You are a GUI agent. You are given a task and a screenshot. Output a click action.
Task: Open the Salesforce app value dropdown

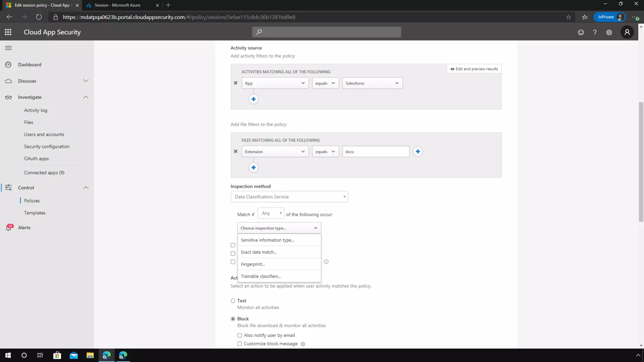[x=372, y=83]
